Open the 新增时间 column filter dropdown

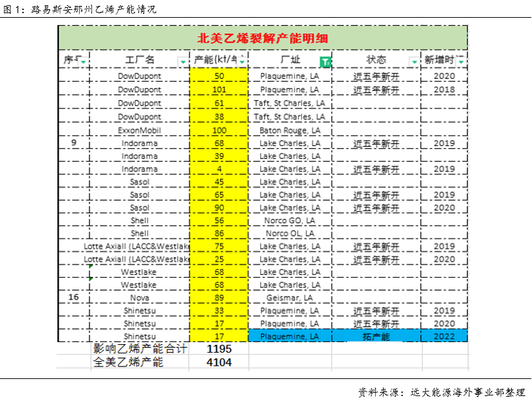461,62
